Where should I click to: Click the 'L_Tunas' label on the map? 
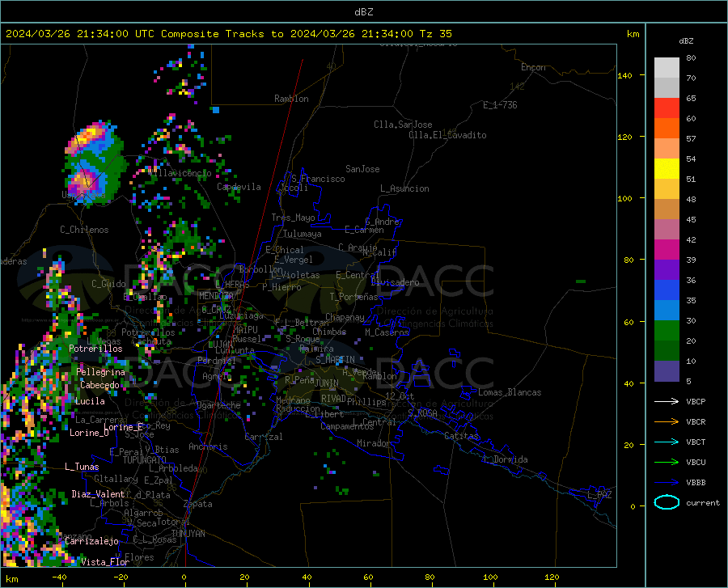[82, 467]
